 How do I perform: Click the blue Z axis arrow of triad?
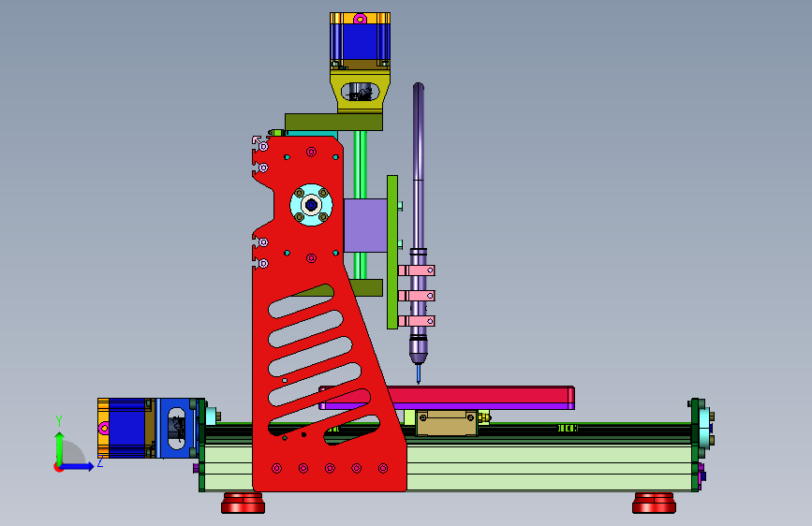click(79, 466)
